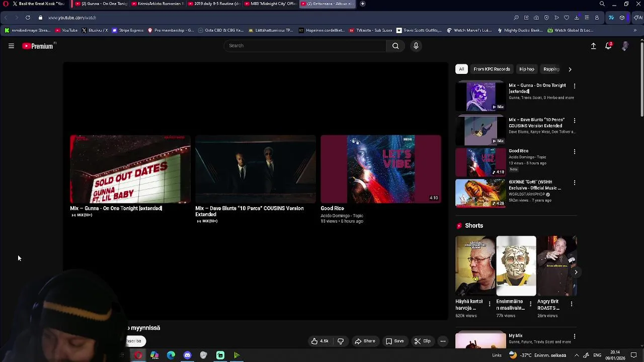
Task: Start voice search with the microphone
Action: tap(416, 46)
